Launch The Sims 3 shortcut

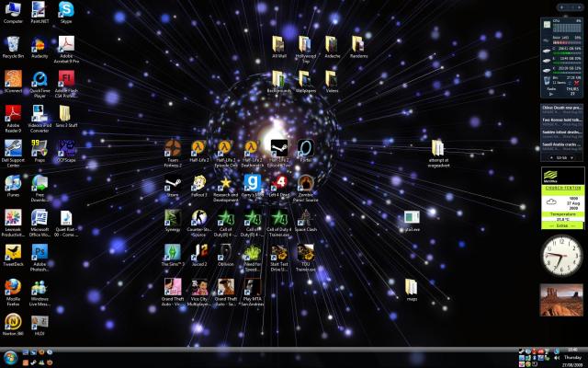(173, 254)
